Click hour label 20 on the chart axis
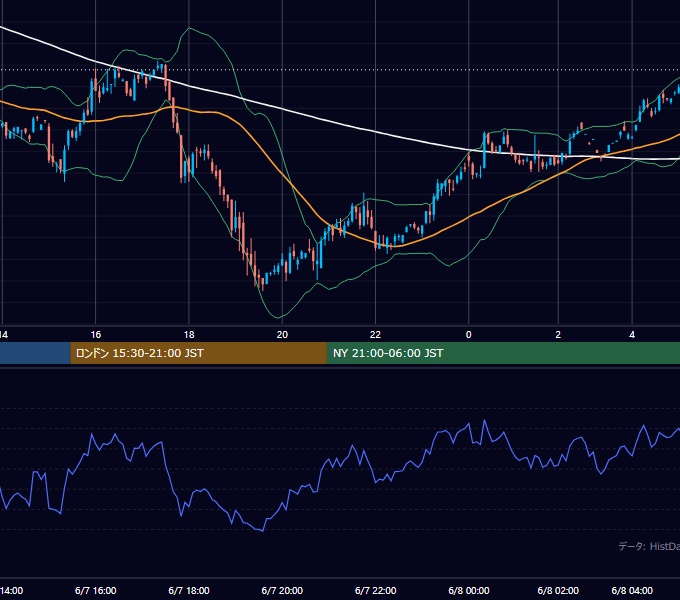680x600 pixels. click(282, 335)
